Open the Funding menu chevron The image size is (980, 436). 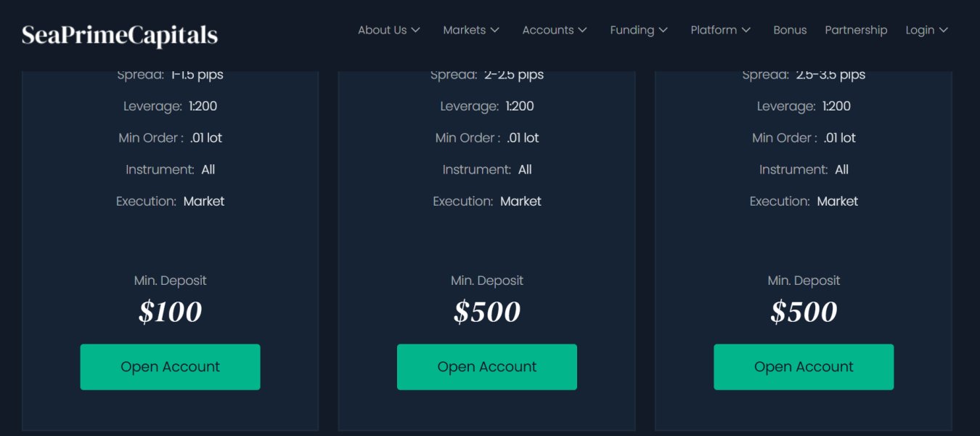(x=663, y=31)
